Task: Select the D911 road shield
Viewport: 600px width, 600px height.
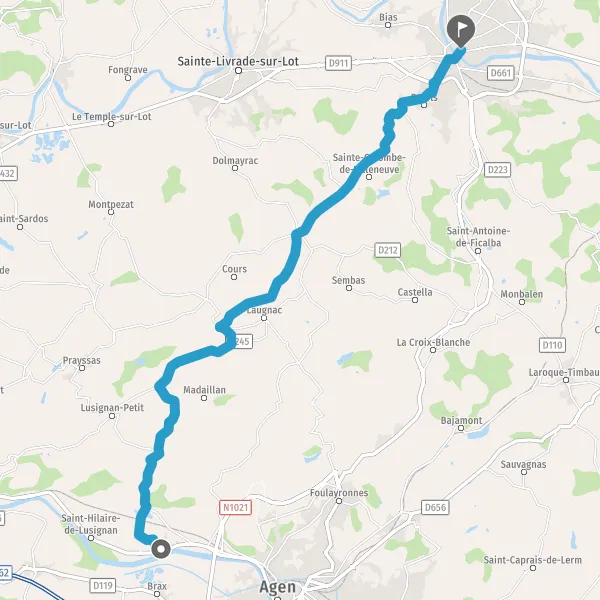Action: pyautogui.click(x=338, y=63)
